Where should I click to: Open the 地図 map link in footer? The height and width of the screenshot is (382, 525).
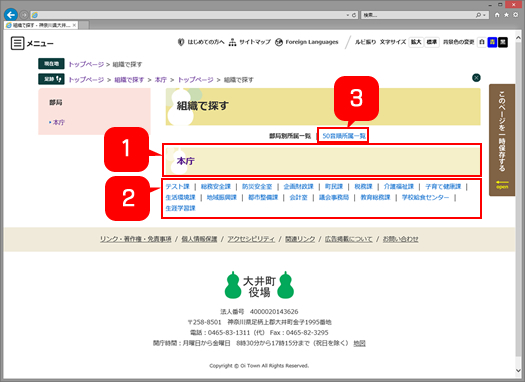coord(360,343)
